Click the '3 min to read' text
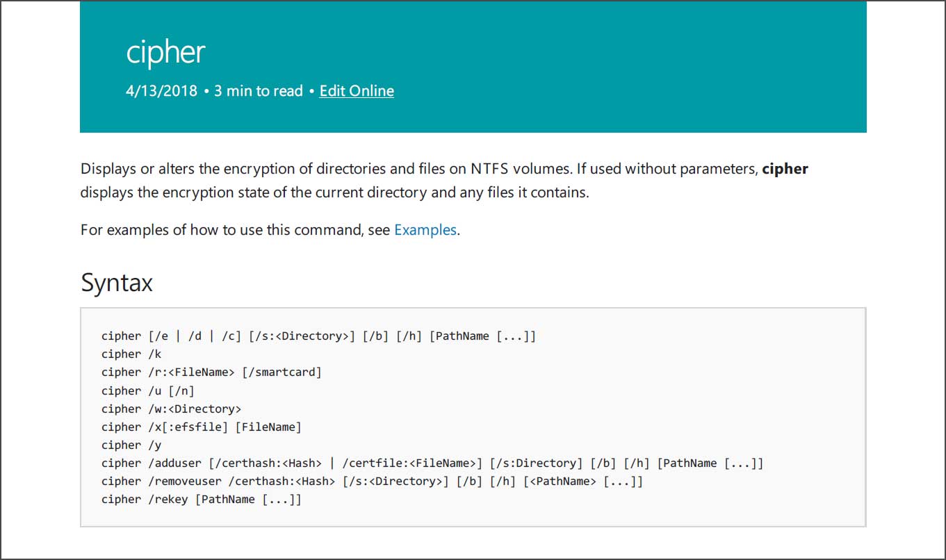This screenshot has height=560, width=946. click(x=259, y=91)
